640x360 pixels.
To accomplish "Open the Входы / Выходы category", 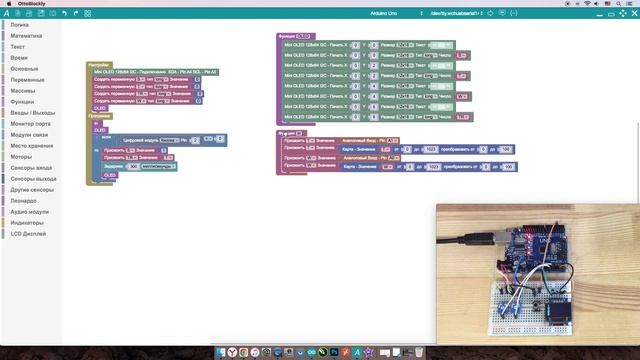I will tap(33, 113).
